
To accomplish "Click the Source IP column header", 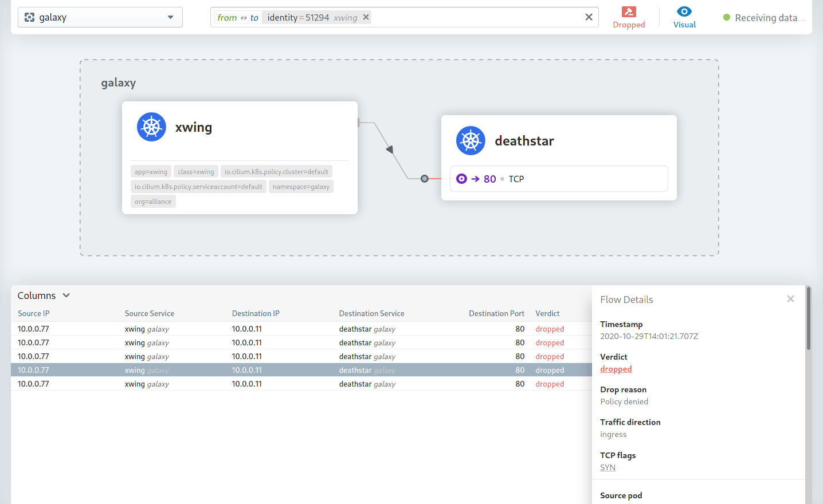I will pyautogui.click(x=33, y=313).
